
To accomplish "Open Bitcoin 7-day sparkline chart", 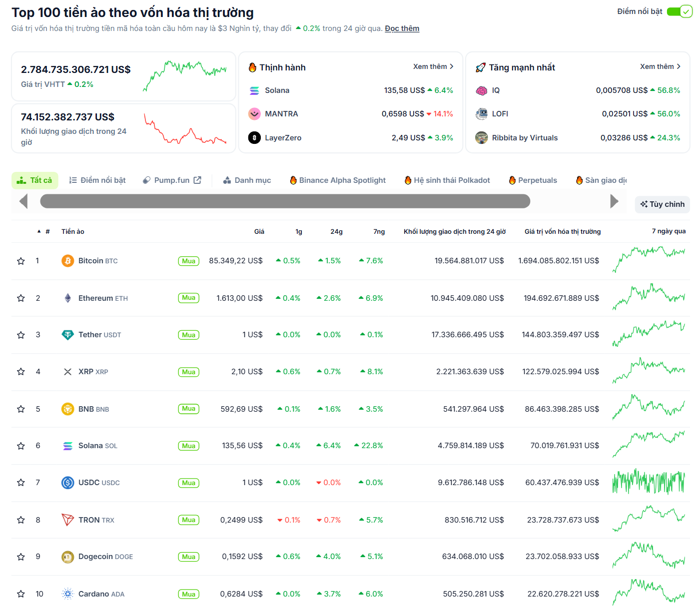I will 649,259.
